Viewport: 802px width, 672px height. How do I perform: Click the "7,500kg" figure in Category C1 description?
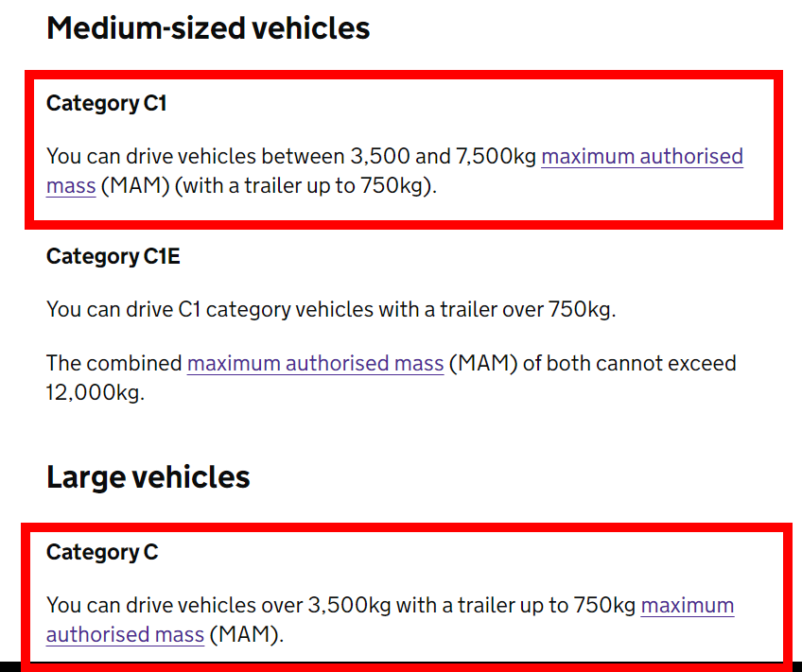(x=496, y=156)
